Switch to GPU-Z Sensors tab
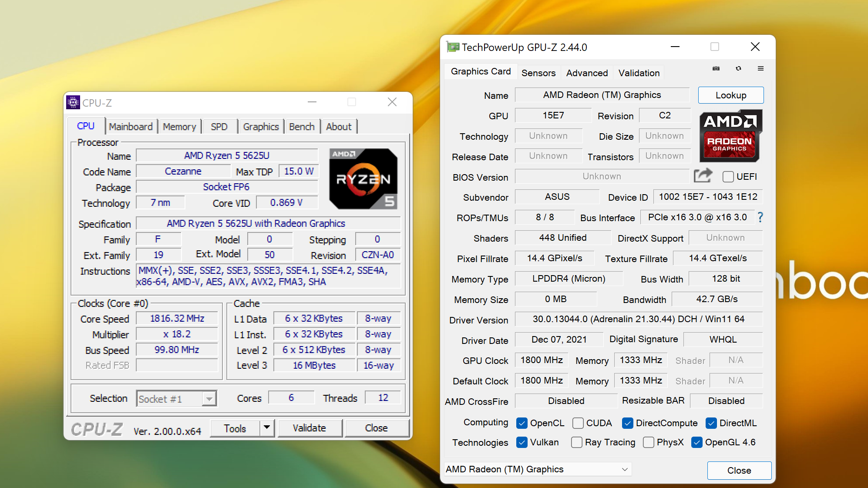This screenshot has height=488, width=868. point(538,73)
